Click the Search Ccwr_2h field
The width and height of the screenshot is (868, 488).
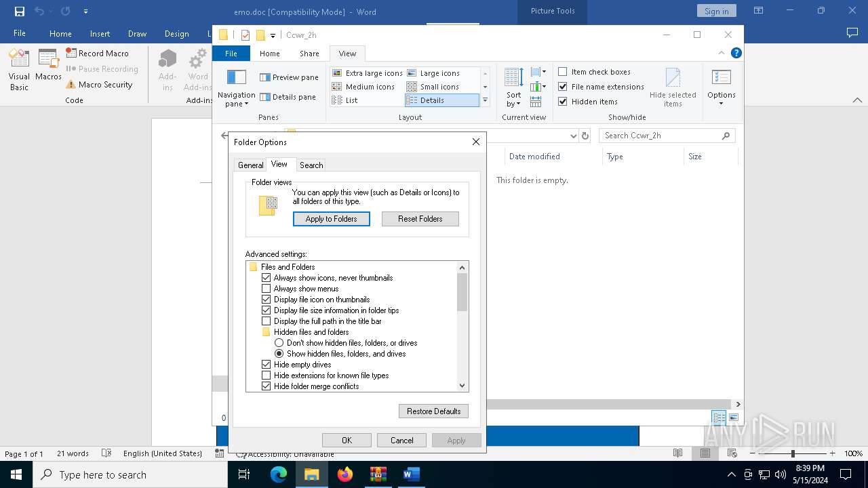coord(667,136)
